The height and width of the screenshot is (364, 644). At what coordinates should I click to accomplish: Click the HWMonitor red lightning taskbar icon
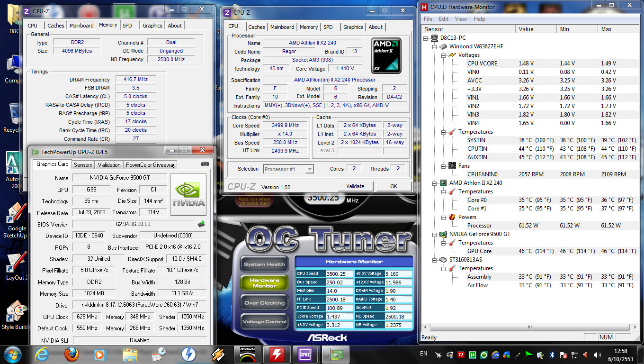click(277, 354)
